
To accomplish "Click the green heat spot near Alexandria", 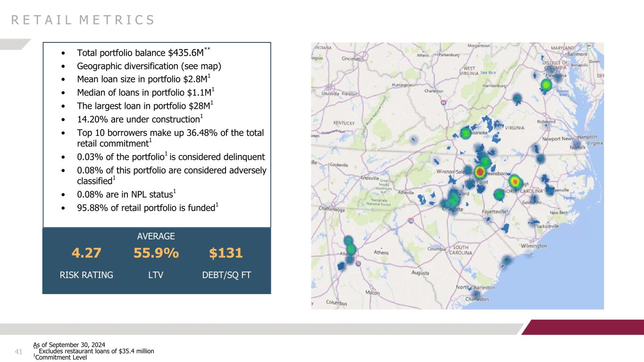I will 546,85.
